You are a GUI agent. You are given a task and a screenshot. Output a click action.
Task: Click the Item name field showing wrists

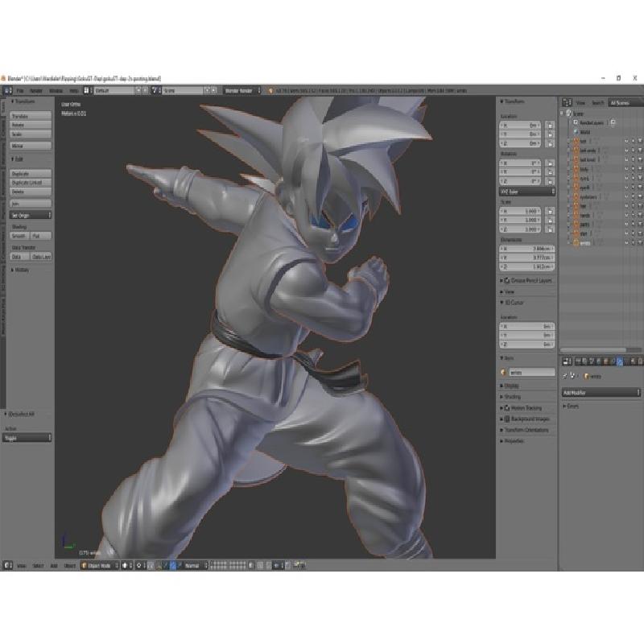[x=532, y=373]
